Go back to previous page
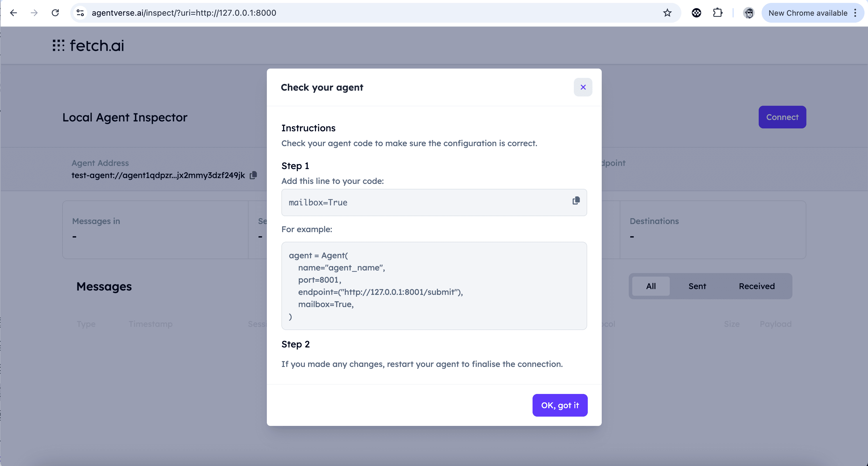This screenshot has width=868, height=466. point(13,13)
